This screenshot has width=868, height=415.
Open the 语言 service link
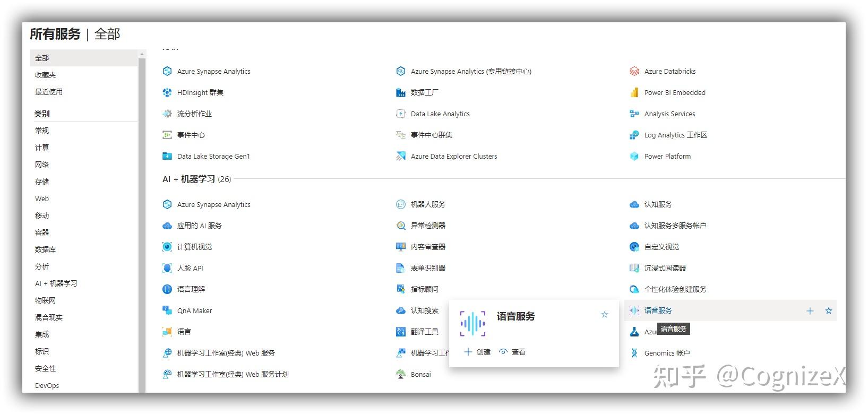(184, 332)
